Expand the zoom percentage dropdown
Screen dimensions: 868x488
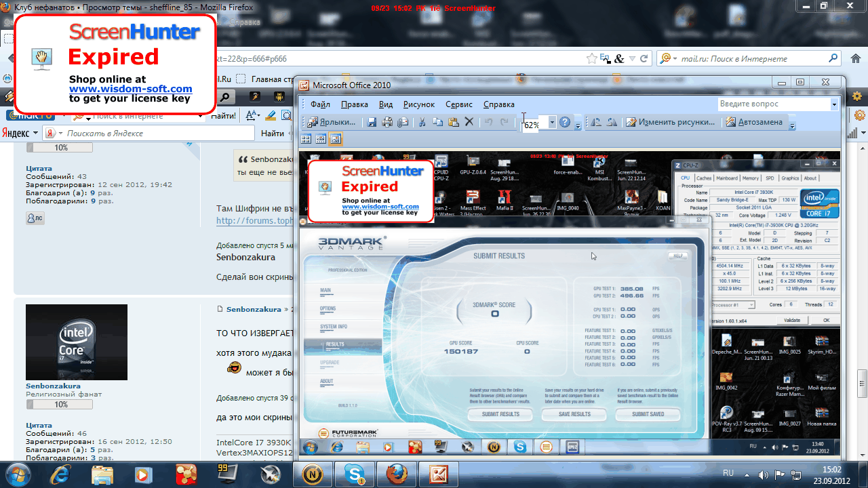click(552, 123)
